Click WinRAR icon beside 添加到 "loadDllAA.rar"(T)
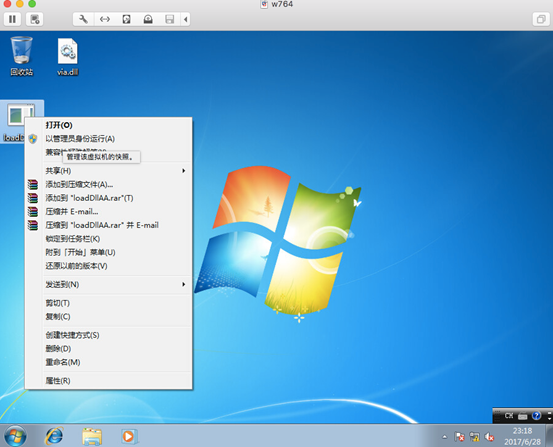 pos(33,198)
